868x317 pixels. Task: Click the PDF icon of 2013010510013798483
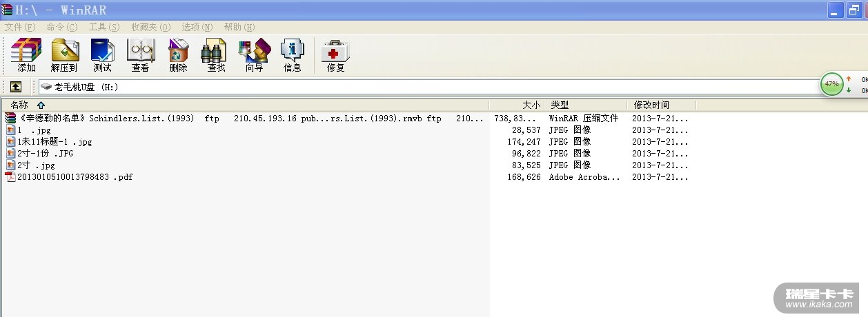pos(10,176)
